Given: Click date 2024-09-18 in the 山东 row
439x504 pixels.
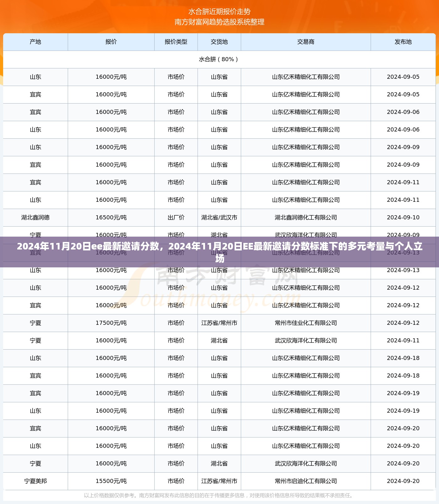Looking at the screenshot, I should [403, 358].
